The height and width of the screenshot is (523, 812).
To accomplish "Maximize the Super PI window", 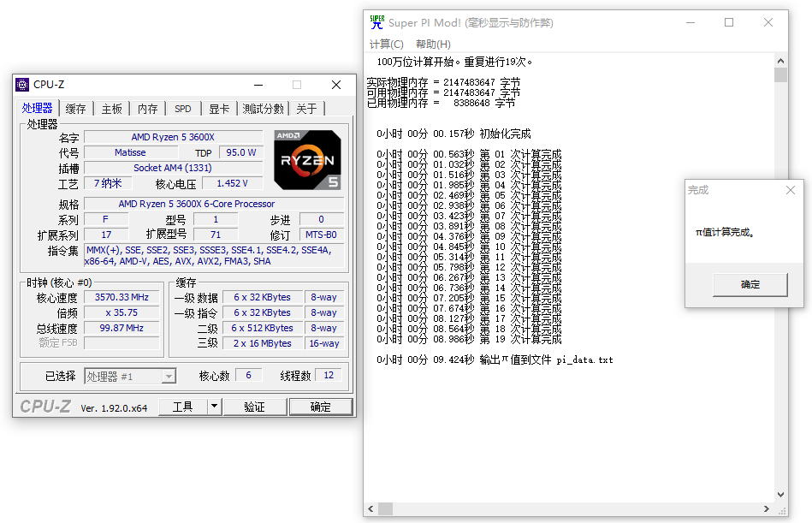I will tap(729, 23).
